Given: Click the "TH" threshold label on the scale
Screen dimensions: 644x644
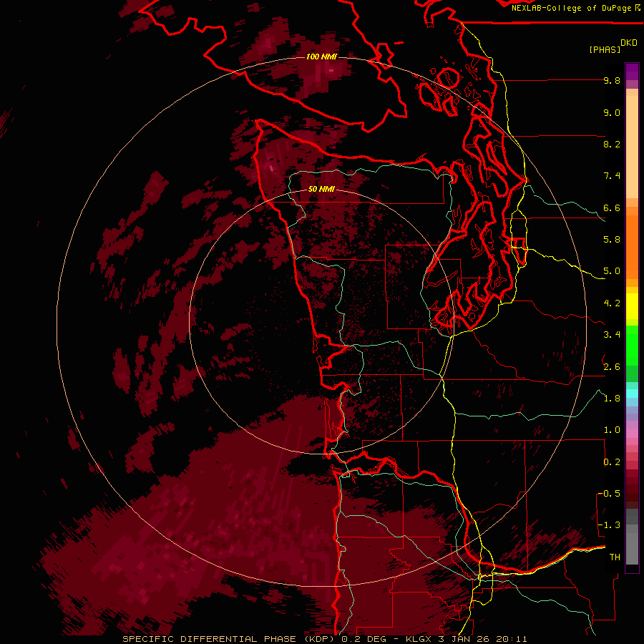Looking at the screenshot, I should [615, 557].
